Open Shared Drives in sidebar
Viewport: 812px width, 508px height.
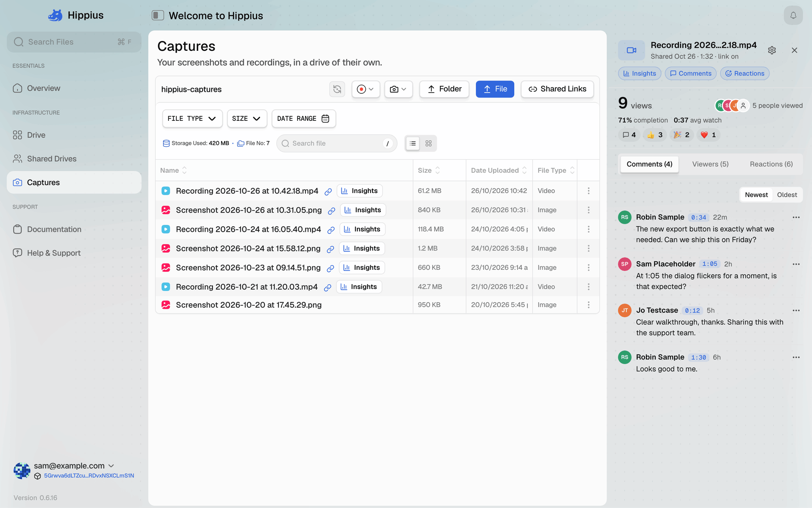coord(74,159)
